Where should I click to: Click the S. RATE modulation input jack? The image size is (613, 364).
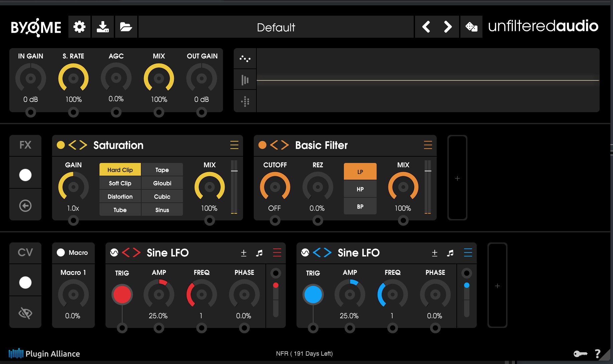tap(73, 112)
